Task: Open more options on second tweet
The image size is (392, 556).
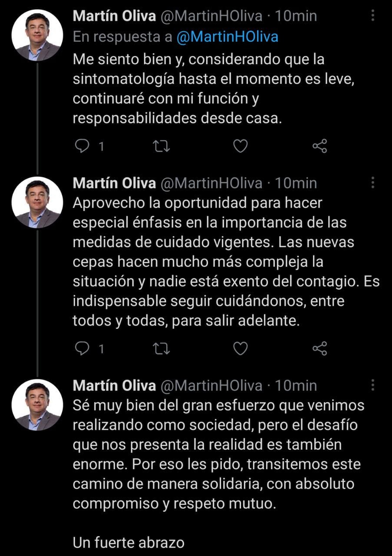Action: pyautogui.click(x=373, y=182)
